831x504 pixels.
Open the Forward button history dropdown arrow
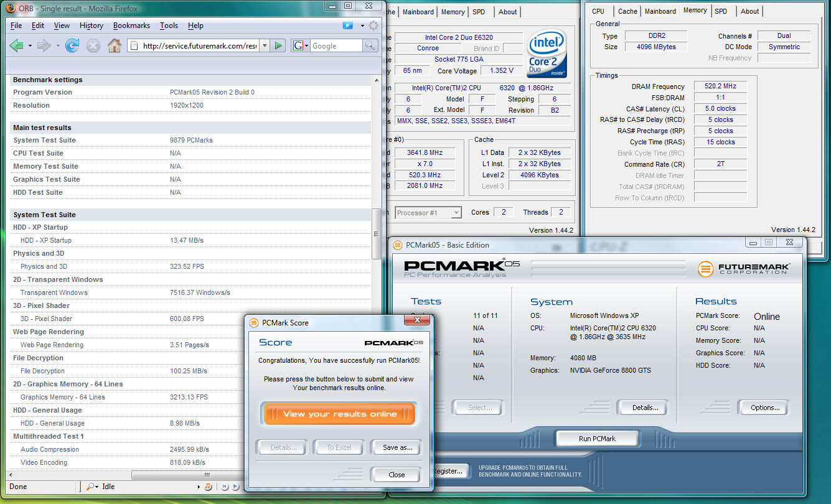[58, 45]
